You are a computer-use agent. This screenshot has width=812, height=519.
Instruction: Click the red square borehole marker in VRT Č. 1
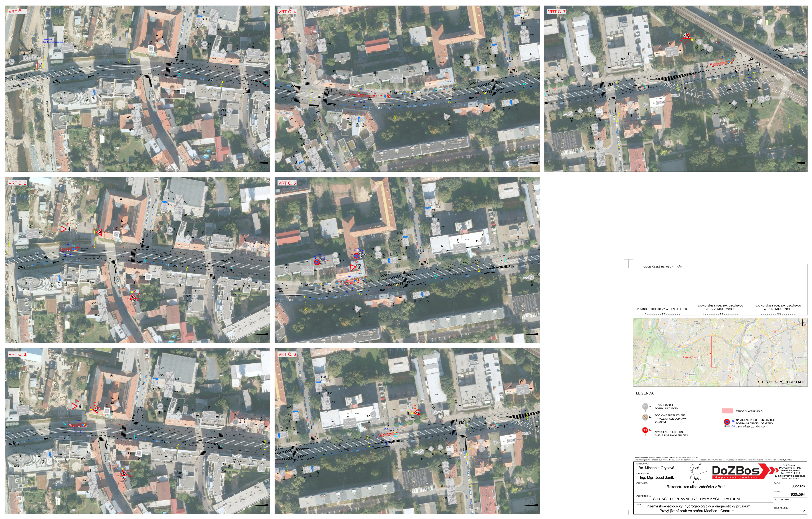(x=41, y=66)
